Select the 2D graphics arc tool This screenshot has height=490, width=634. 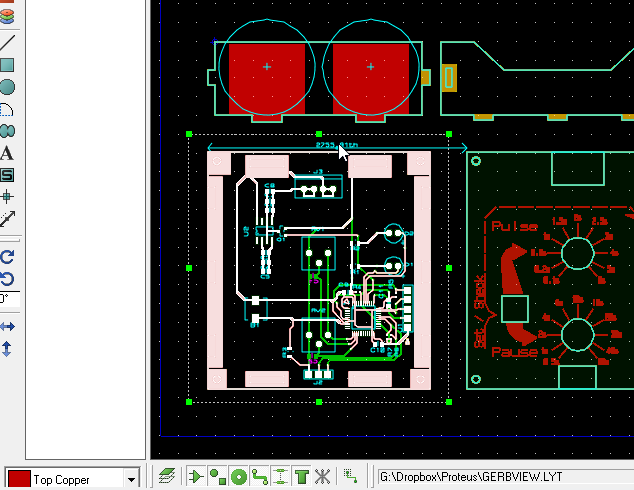click(6, 109)
